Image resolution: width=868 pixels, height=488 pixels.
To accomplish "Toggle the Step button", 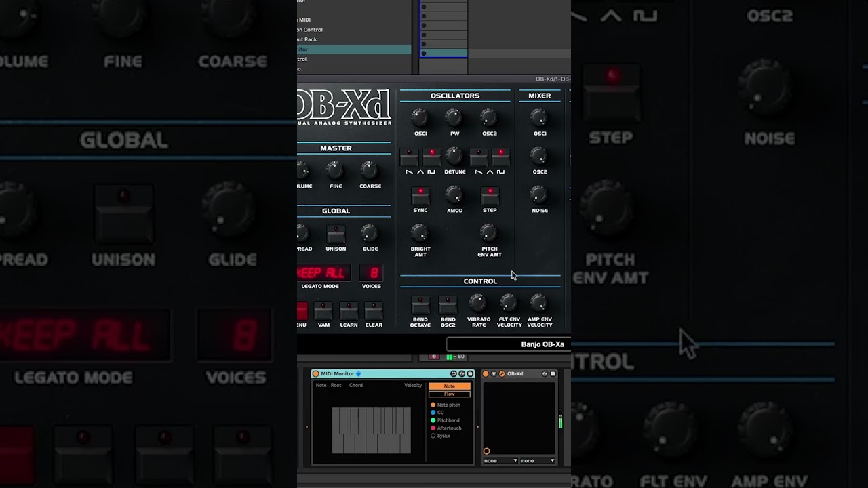I will 490,197.
